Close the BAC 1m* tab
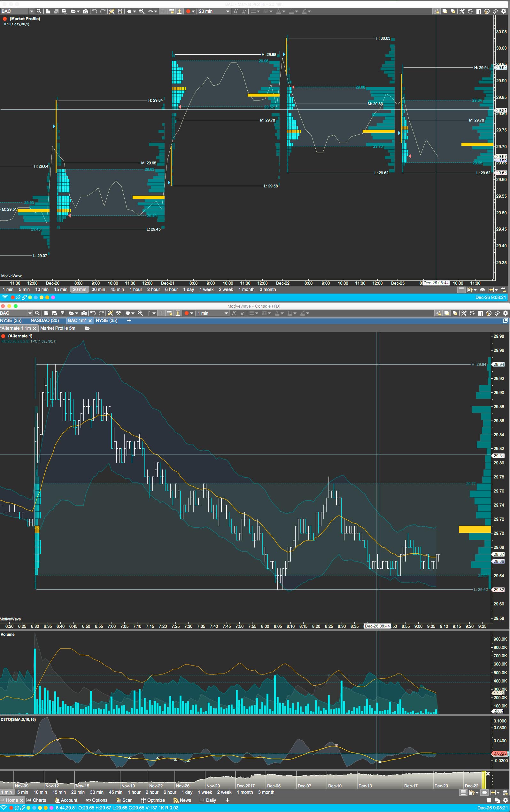Image resolution: width=510 pixels, height=812 pixels. point(90,321)
